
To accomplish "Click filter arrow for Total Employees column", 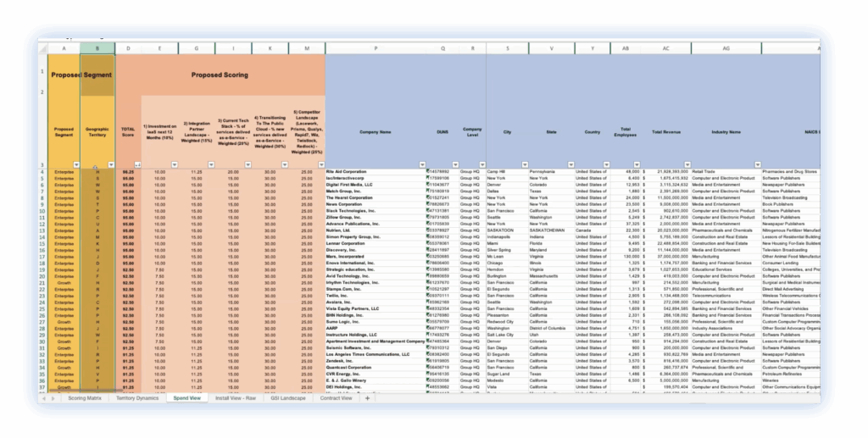I will pyautogui.click(x=637, y=164).
